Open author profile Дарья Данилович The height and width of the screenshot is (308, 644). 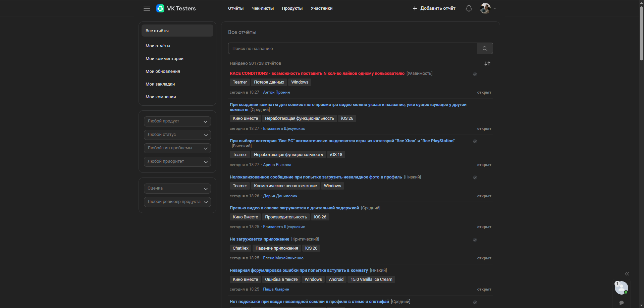(x=280, y=196)
